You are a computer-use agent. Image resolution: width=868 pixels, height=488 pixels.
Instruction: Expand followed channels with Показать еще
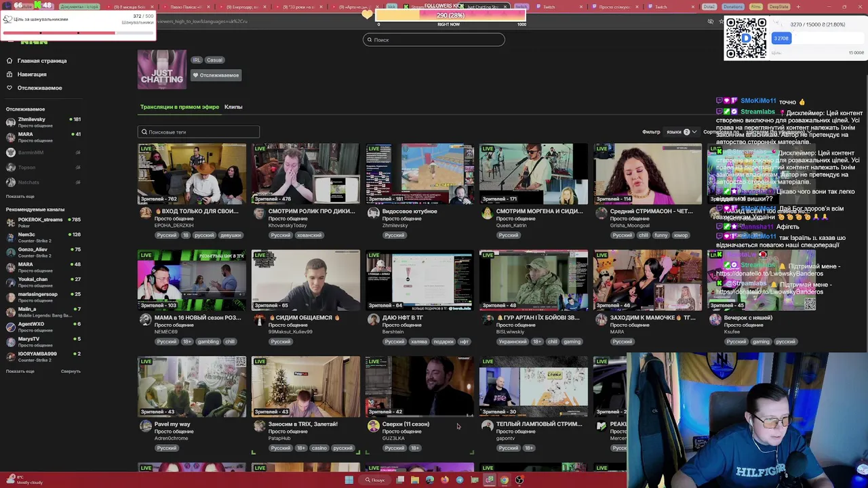point(20,197)
